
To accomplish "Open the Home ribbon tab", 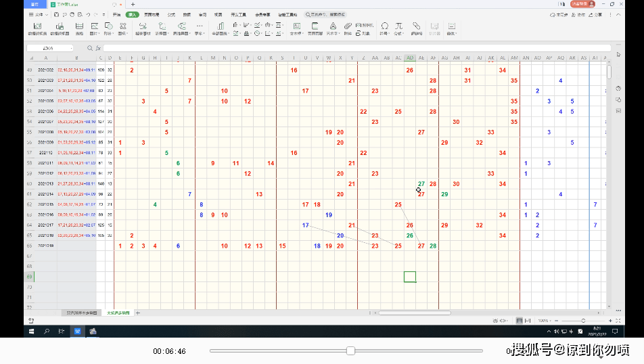I will (116, 14).
